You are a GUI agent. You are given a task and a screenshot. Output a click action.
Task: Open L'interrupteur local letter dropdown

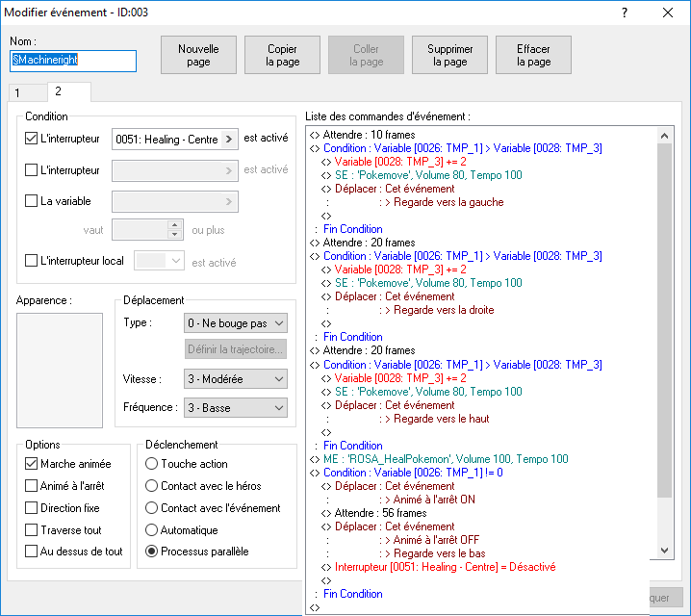pos(159,261)
